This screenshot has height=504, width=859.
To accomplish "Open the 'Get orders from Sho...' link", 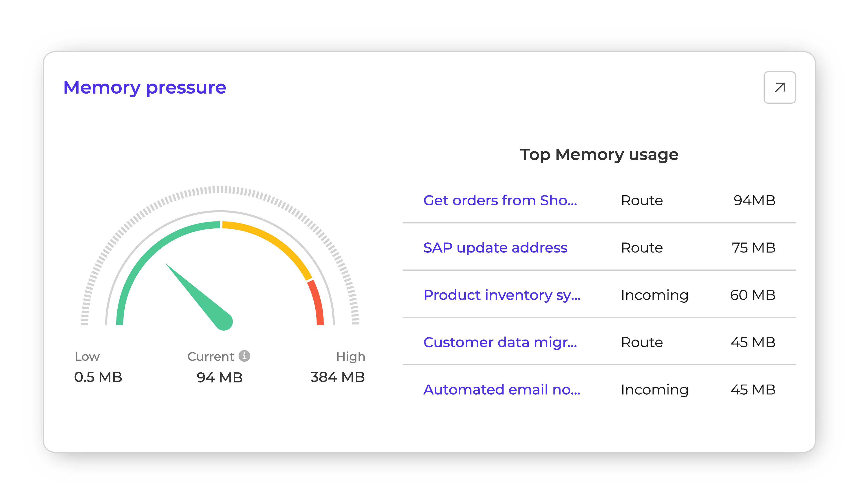I will click(500, 200).
